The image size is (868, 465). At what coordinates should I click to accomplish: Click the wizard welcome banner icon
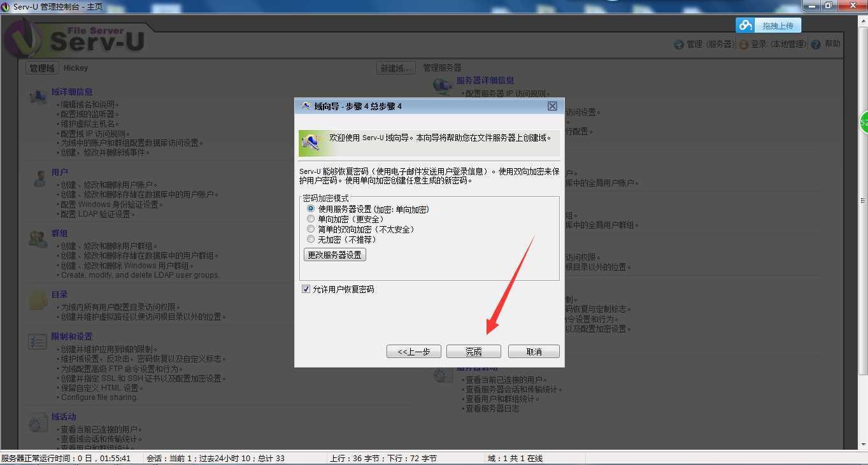coord(311,144)
